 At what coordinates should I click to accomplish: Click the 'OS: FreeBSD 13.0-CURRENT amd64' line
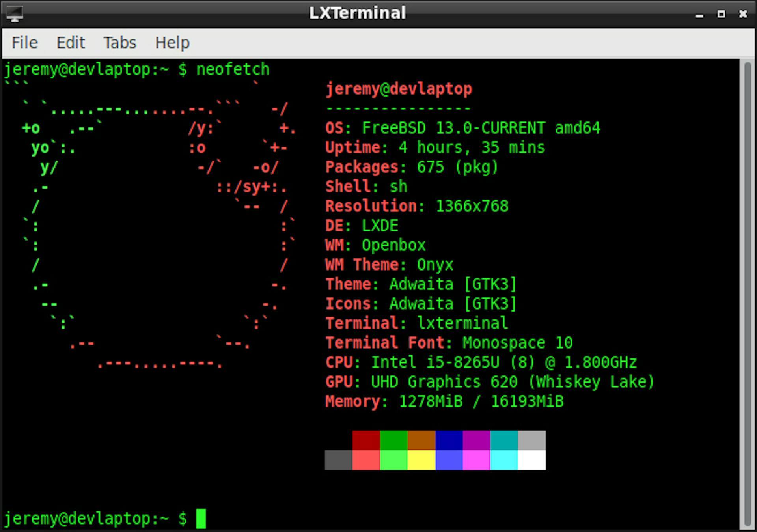tap(462, 128)
